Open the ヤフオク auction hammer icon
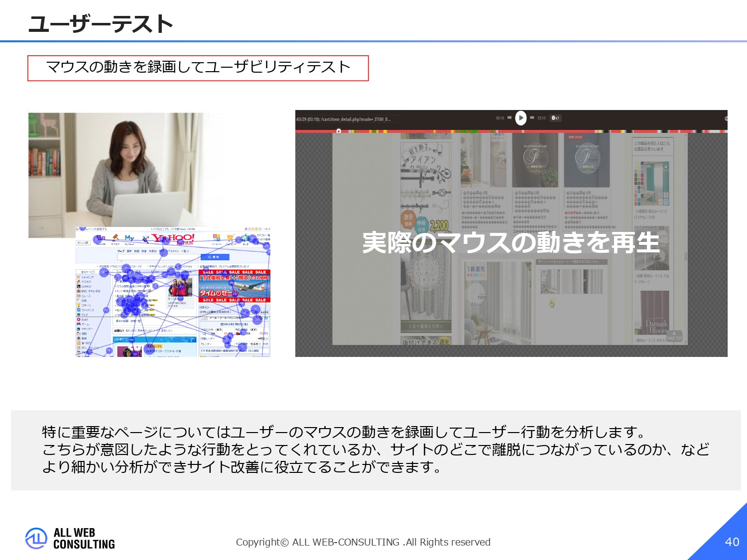The width and height of the screenshot is (747, 560). click(x=78, y=282)
